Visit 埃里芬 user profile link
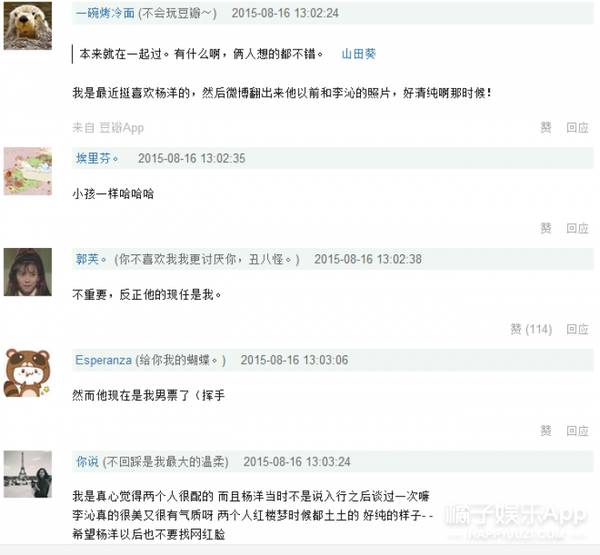This screenshot has height=555, width=600. pos(97,158)
